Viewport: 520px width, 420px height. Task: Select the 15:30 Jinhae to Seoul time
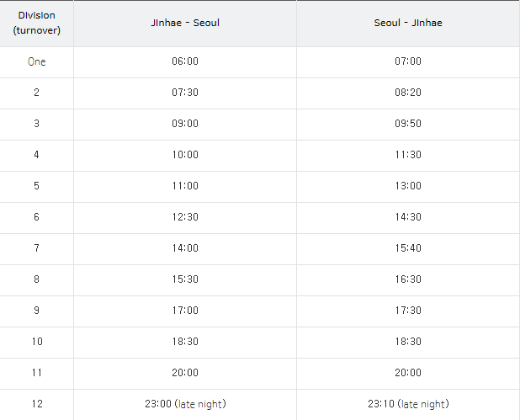(185, 279)
